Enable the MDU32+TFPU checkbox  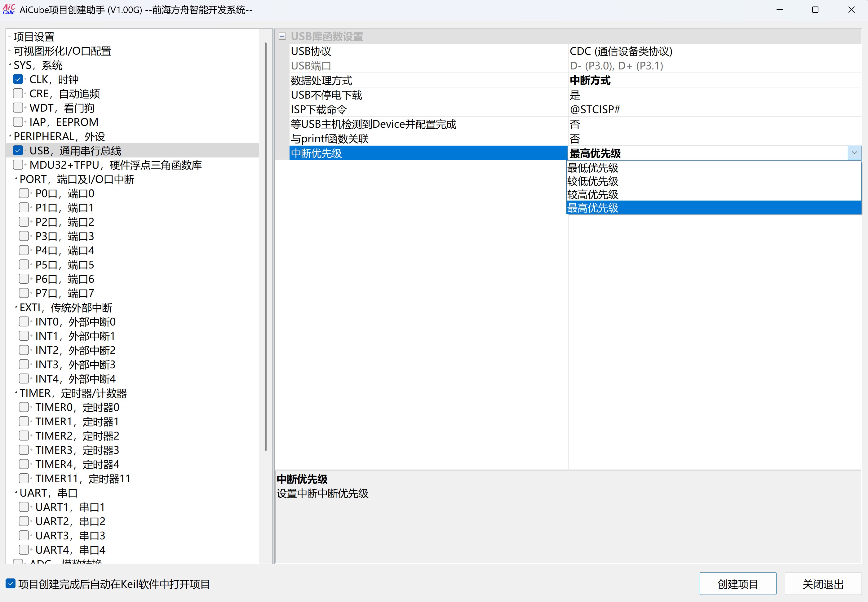pyautogui.click(x=18, y=165)
